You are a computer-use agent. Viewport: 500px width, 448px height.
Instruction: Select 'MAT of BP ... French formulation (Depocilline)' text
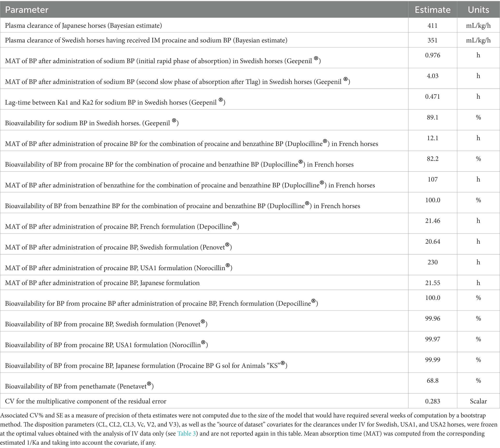click(x=122, y=226)
